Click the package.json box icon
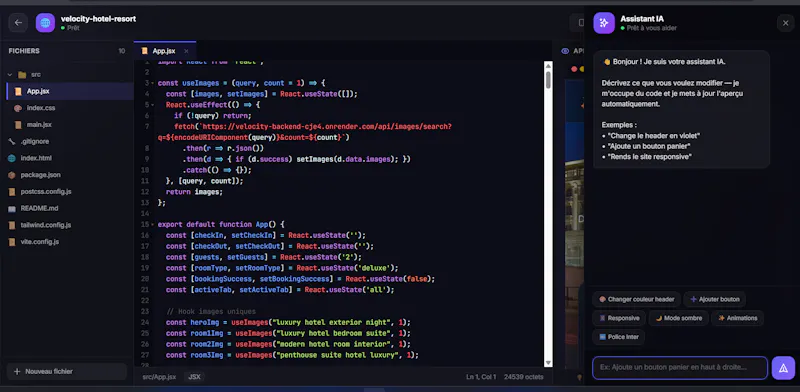 (x=12, y=175)
